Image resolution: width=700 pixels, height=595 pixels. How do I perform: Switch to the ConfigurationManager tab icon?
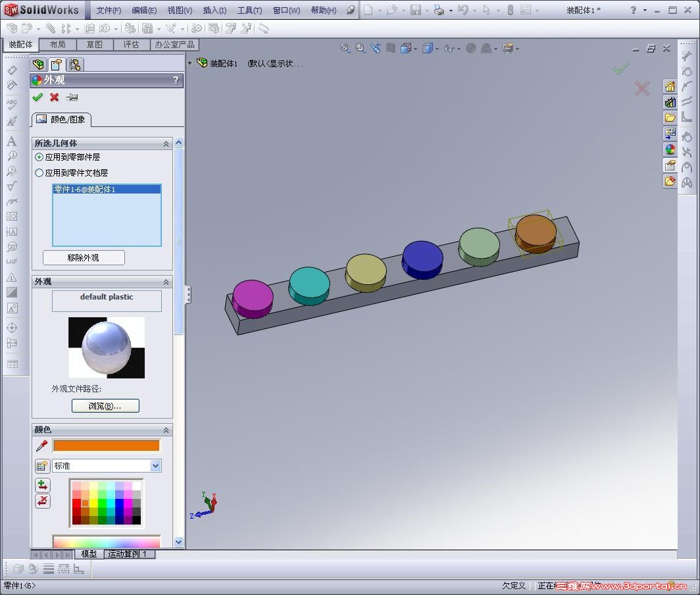coord(74,64)
